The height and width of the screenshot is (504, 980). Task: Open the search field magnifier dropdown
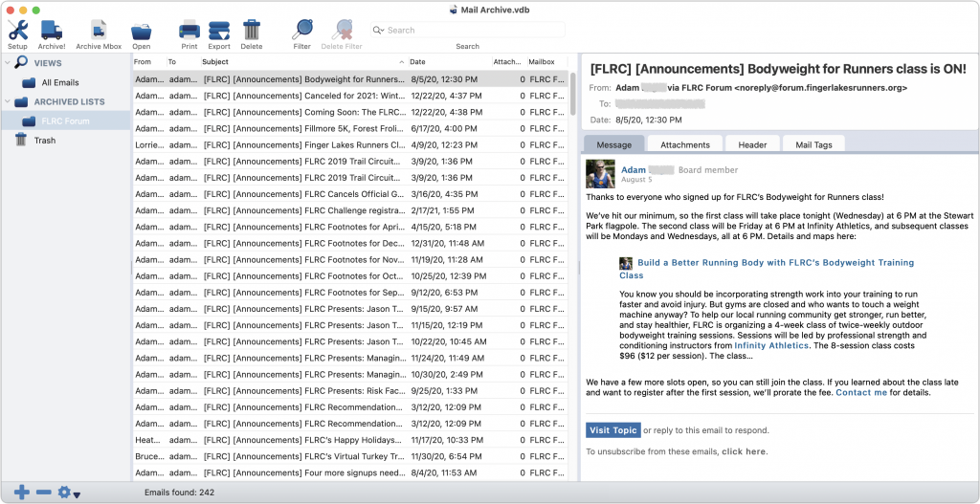(380, 31)
